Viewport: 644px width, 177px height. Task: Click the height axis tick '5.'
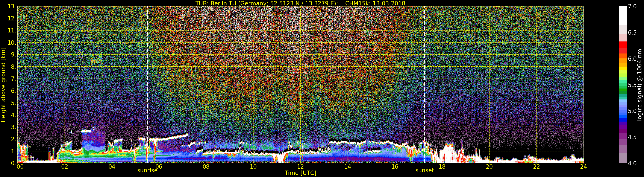(x=13, y=103)
